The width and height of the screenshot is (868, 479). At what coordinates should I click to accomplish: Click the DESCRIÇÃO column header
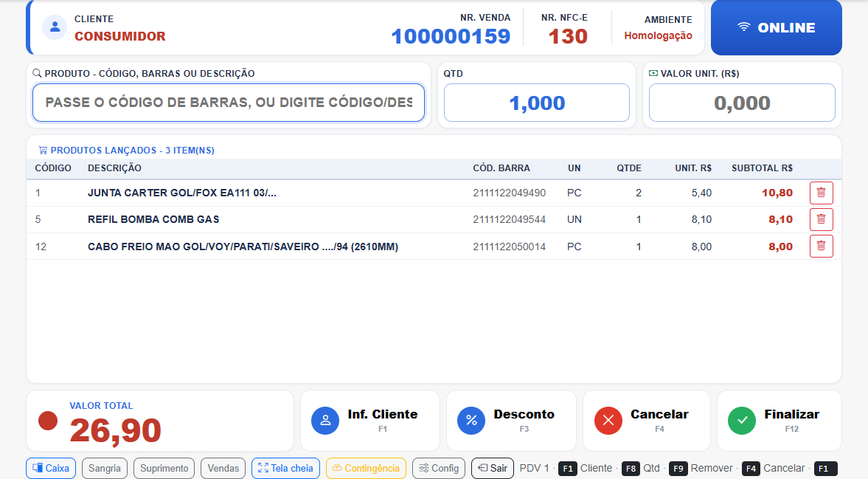(x=114, y=168)
